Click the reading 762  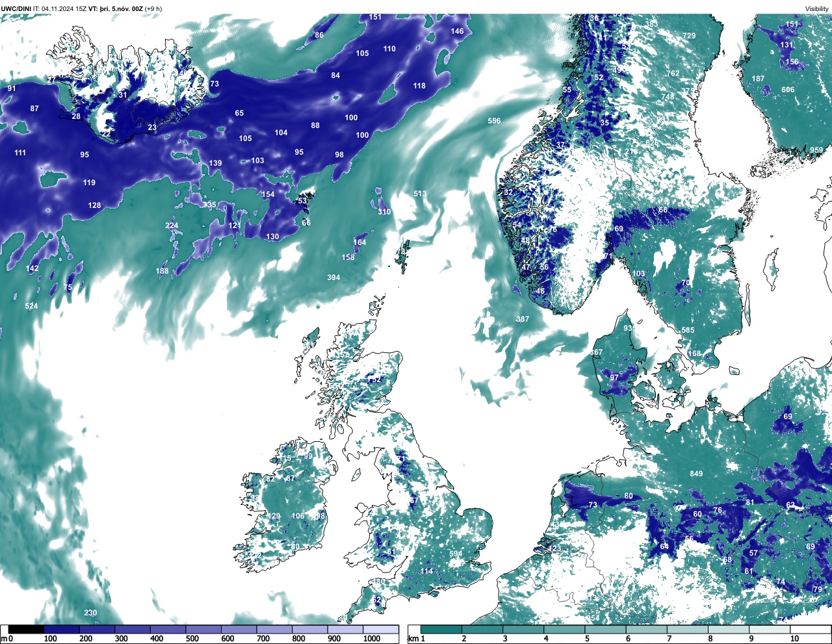coord(673,74)
